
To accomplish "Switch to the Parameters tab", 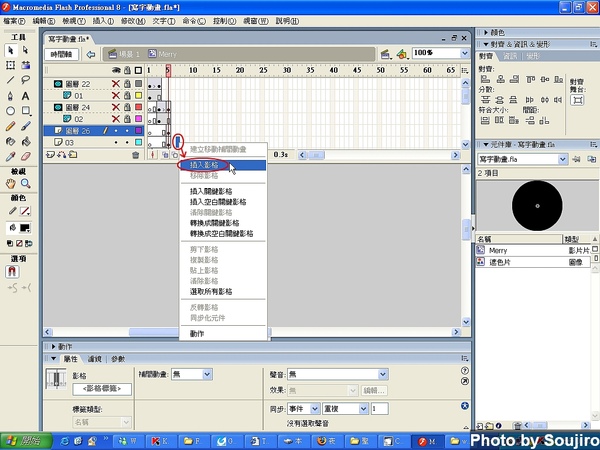I will 118,359.
